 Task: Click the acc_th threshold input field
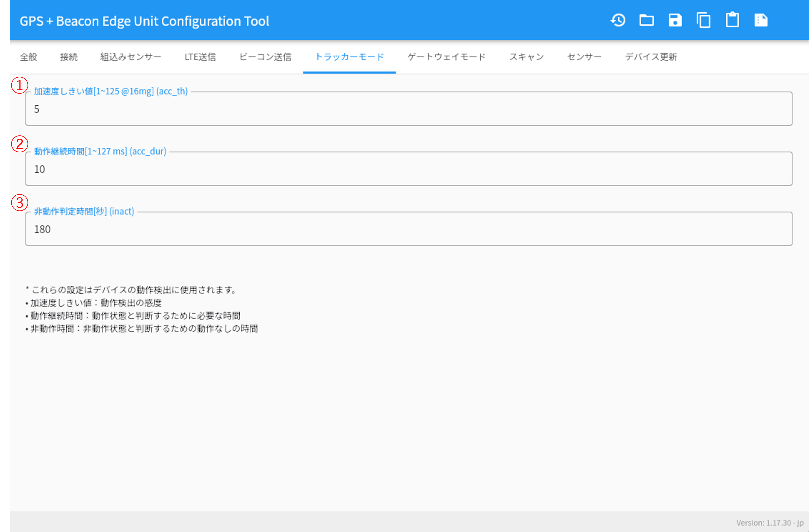pyautogui.click(x=408, y=109)
